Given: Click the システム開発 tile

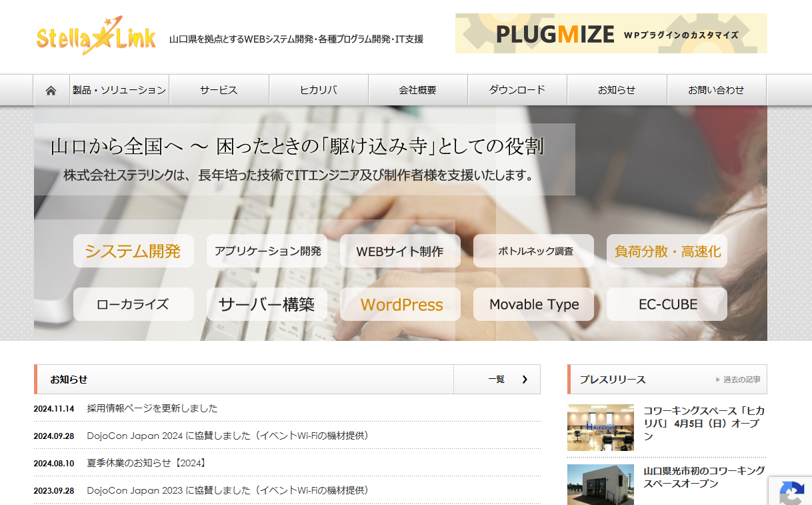Looking at the screenshot, I should coord(133,251).
